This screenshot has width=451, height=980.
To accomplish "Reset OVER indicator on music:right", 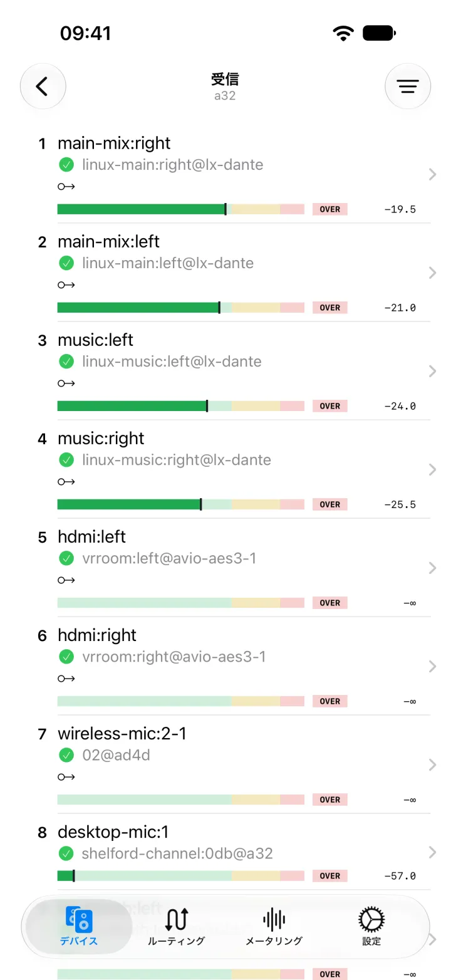I will click(330, 504).
